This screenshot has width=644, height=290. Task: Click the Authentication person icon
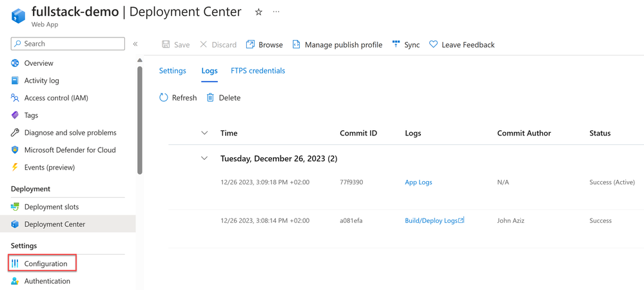(15, 281)
